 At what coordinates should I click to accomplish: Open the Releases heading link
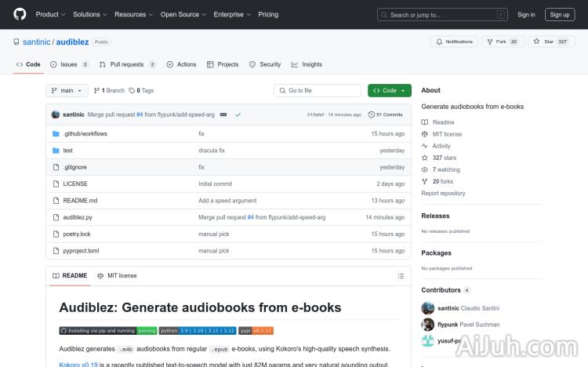(x=435, y=216)
